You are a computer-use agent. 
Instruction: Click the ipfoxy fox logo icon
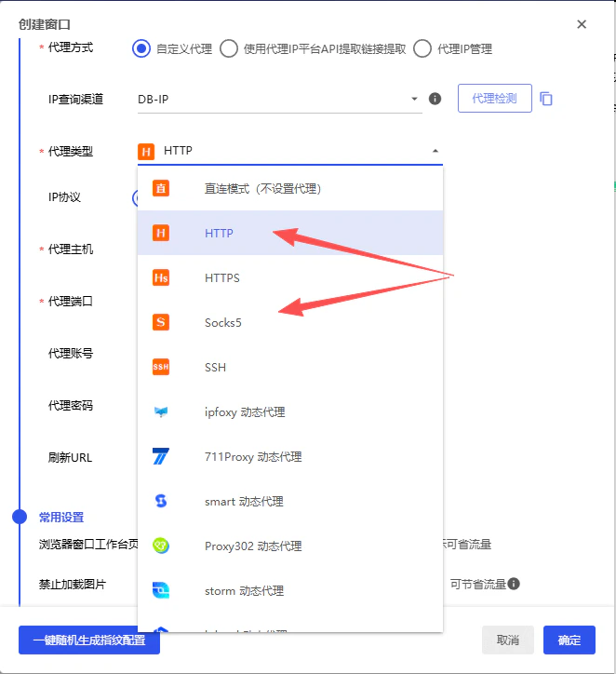pyautogui.click(x=161, y=411)
